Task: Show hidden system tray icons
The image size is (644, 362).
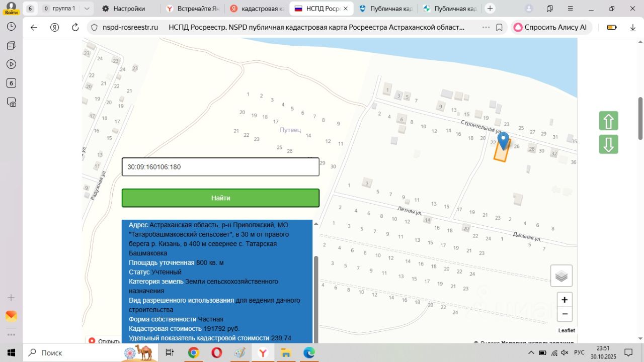Action: pos(531,353)
